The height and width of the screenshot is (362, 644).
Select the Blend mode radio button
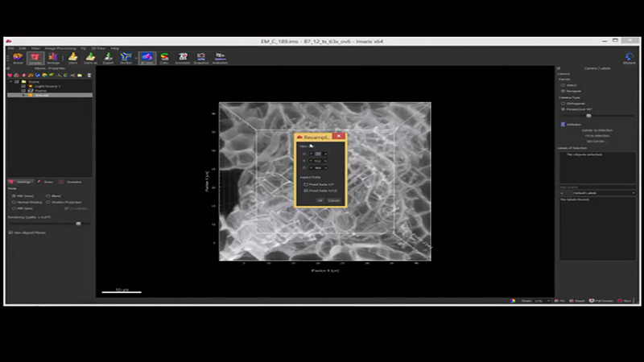pos(48,195)
